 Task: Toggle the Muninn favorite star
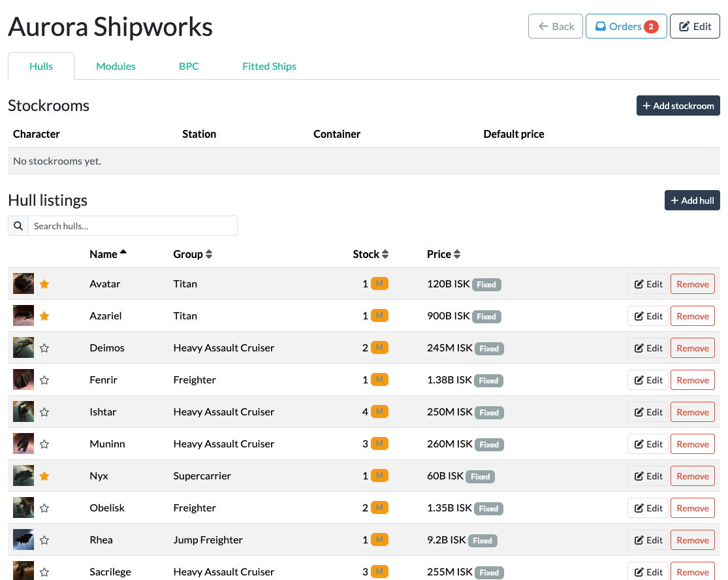(x=44, y=444)
